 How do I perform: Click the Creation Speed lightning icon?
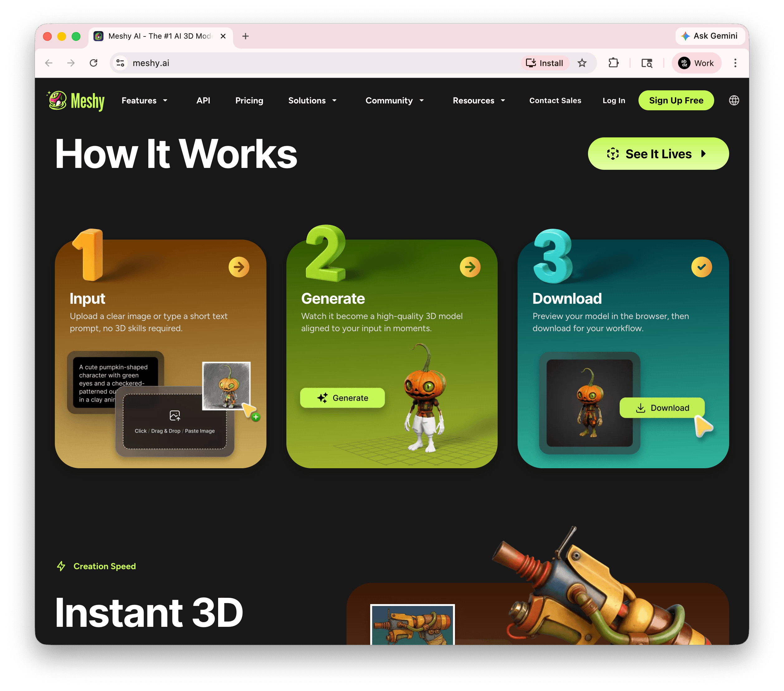pos(60,566)
